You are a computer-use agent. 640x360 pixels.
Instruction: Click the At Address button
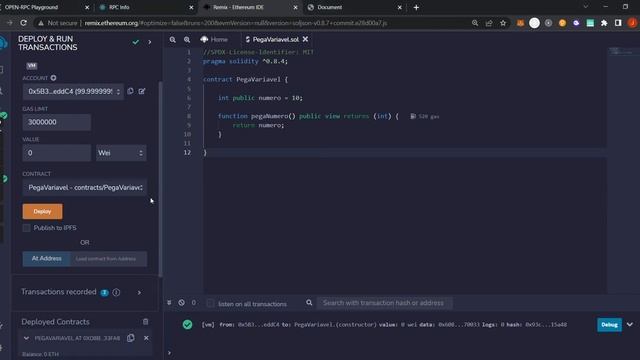[47, 259]
